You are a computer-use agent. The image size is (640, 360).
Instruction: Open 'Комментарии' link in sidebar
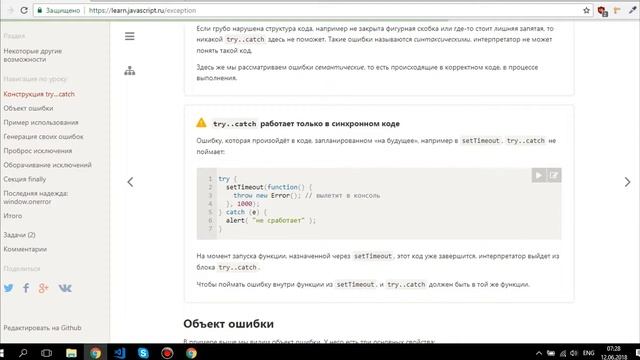[25, 249]
